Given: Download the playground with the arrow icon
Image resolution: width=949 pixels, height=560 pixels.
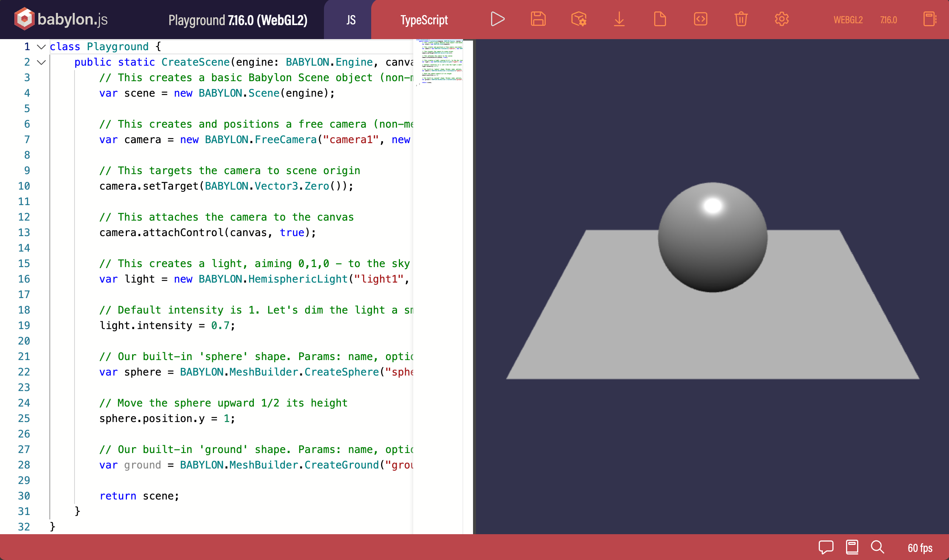Looking at the screenshot, I should coord(619,19).
